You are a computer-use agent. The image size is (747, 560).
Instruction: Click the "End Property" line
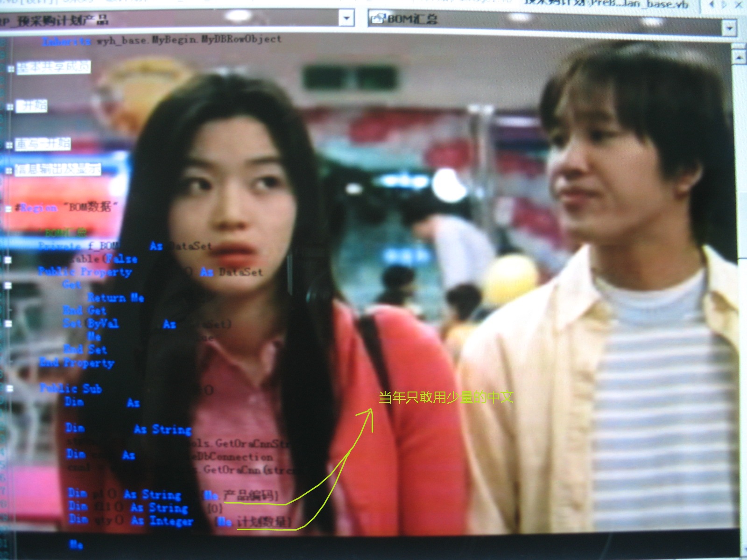tap(77, 363)
